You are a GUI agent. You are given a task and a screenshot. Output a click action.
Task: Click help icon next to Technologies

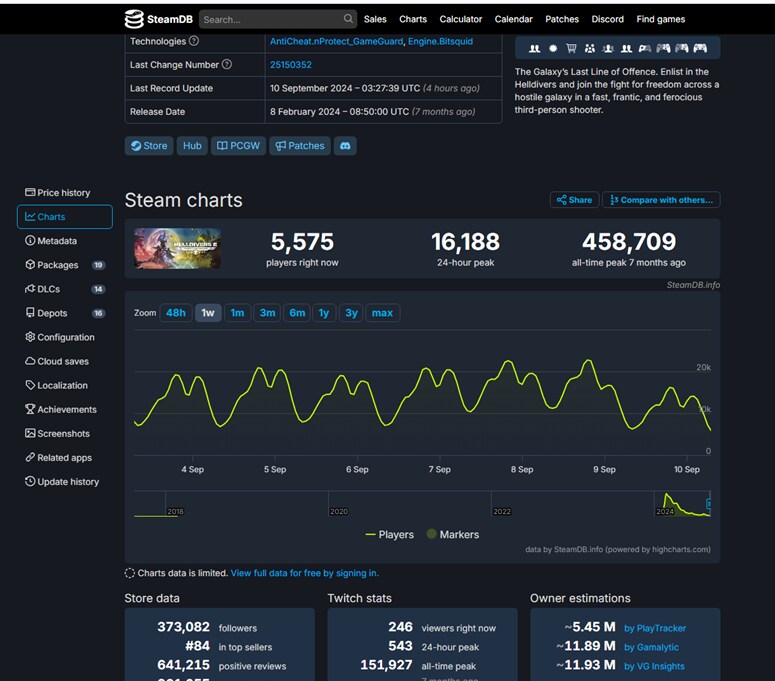pyautogui.click(x=194, y=41)
